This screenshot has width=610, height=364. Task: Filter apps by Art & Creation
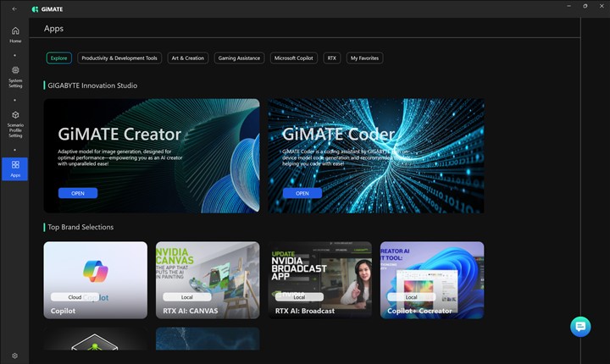click(187, 58)
